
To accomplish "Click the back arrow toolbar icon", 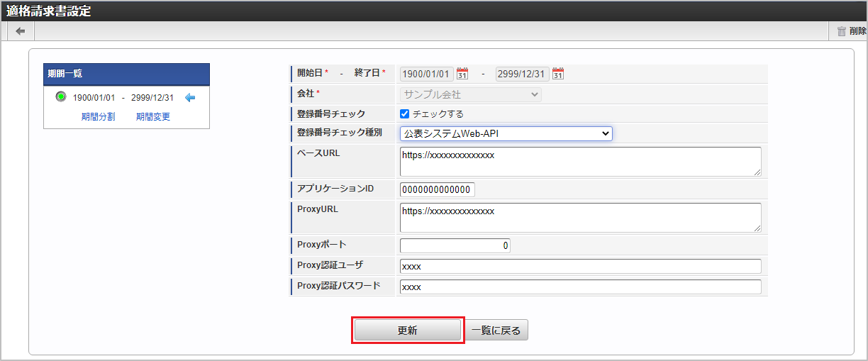I will 20,31.
